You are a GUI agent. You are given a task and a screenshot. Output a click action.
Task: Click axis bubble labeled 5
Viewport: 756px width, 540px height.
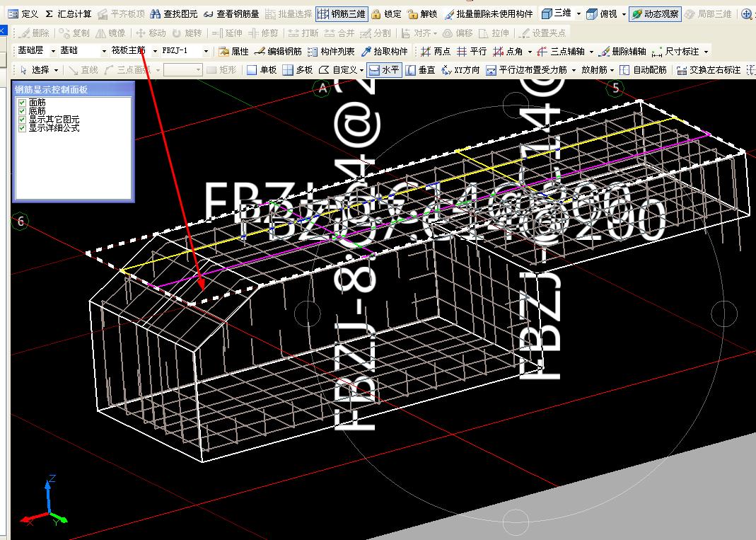(615, 88)
